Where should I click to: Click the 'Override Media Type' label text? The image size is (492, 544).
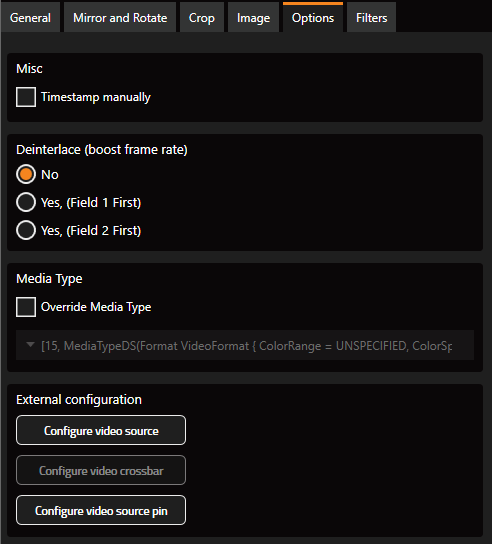(96, 307)
